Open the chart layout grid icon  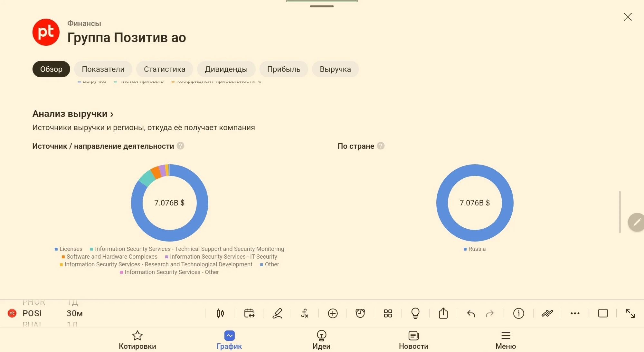pyautogui.click(x=388, y=313)
